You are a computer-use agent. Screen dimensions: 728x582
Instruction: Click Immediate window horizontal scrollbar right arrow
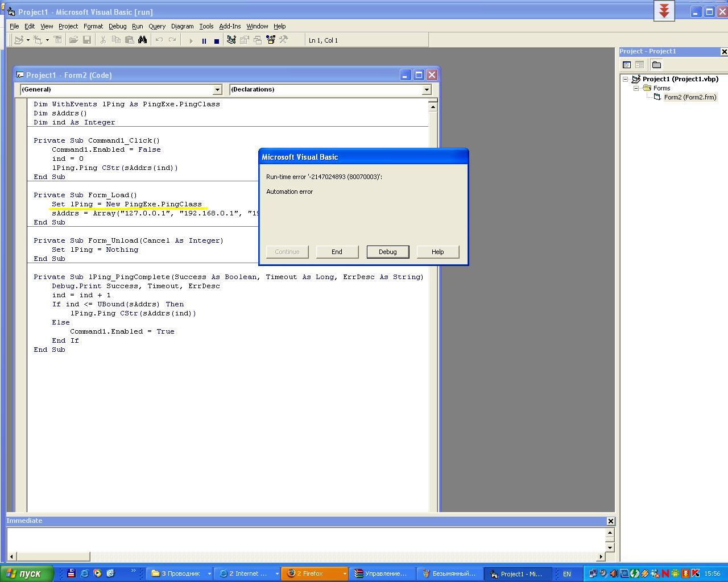pos(601,557)
